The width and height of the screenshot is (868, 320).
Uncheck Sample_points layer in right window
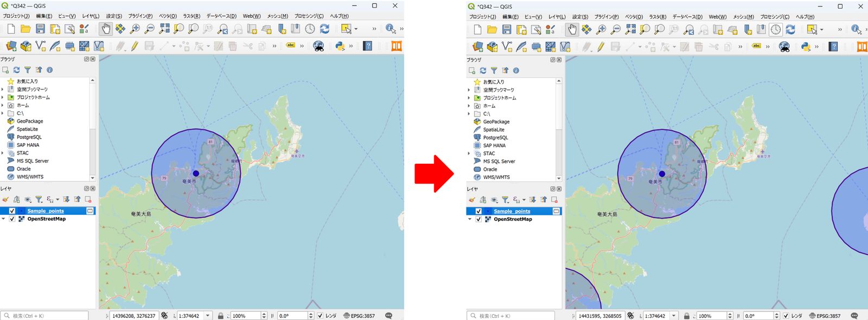478,212
